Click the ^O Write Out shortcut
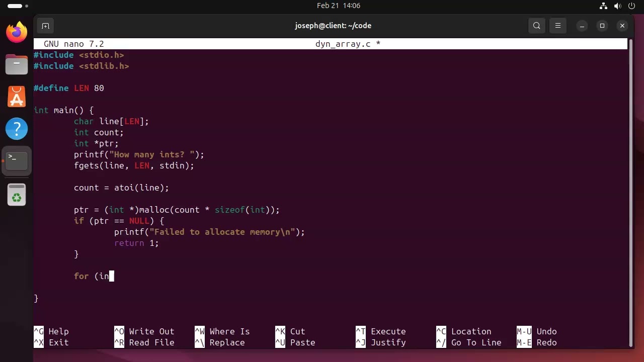 pos(144,331)
